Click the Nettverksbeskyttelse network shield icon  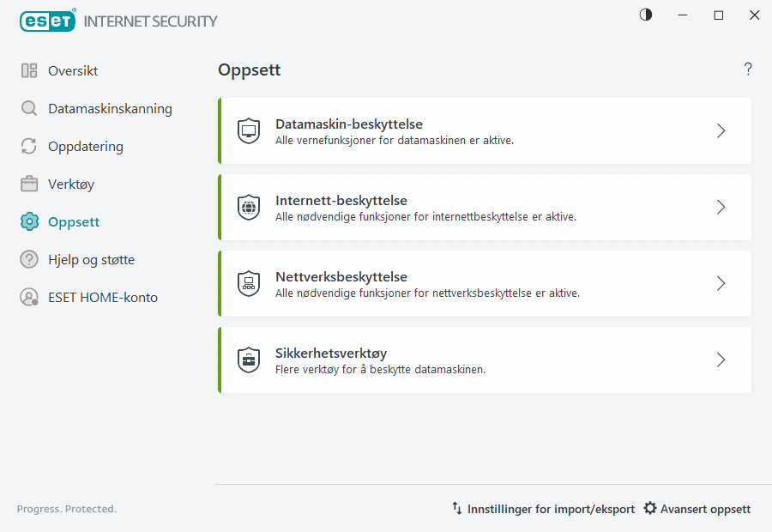tap(249, 283)
